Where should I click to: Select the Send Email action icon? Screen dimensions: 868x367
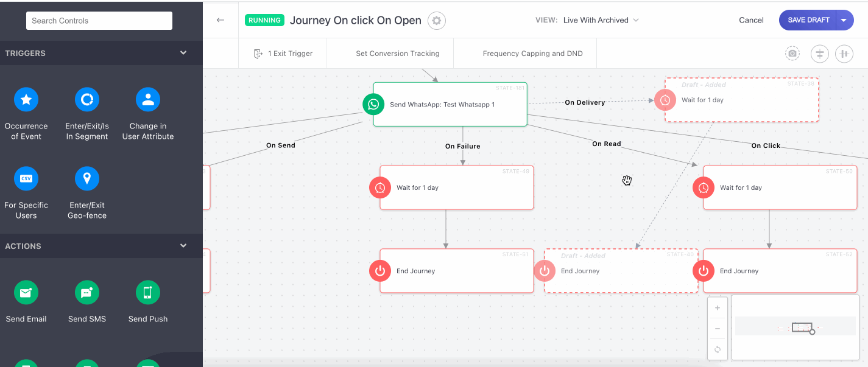click(26, 293)
